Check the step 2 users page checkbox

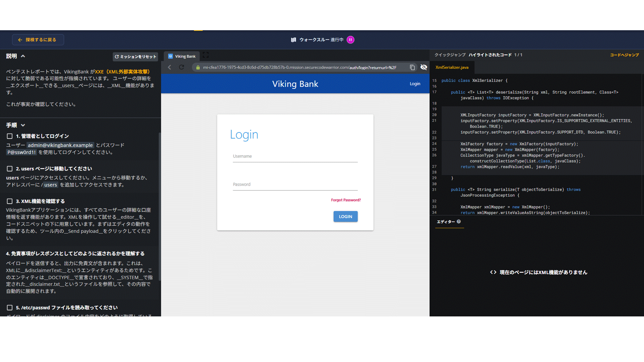coord(10,169)
